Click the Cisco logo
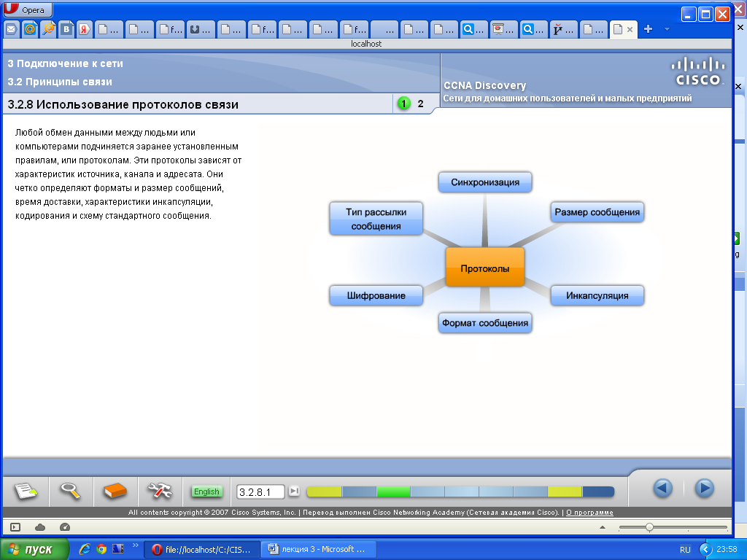The height and width of the screenshot is (560, 747). (x=698, y=71)
